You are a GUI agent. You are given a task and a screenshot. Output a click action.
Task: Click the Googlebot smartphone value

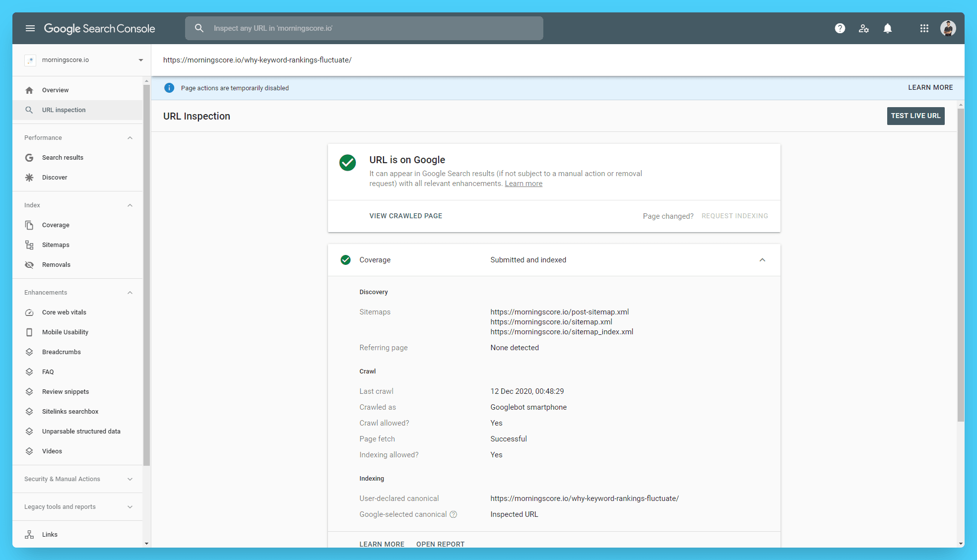pyautogui.click(x=528, y=407)
